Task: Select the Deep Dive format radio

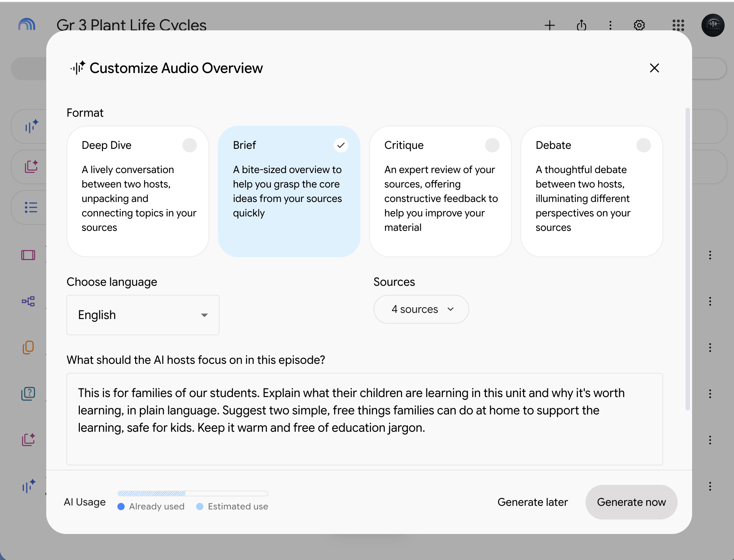Action: (x=190, y=145)
